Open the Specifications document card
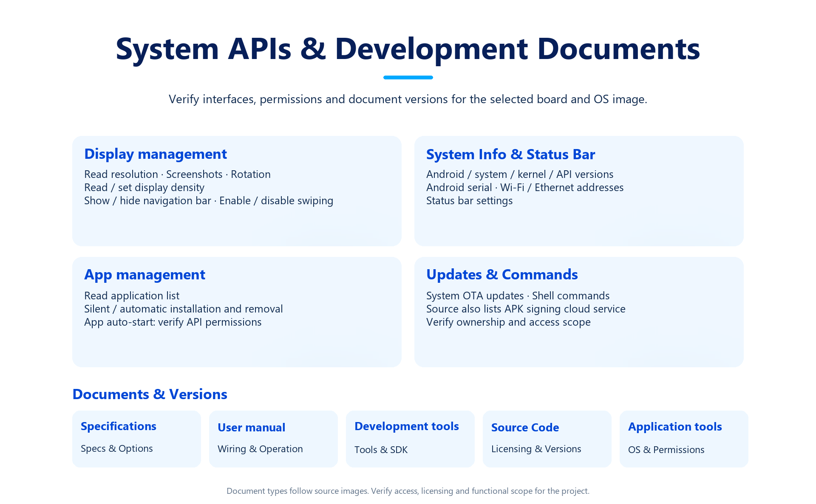This screenshot has height=504, width=816. pos(136,439)
